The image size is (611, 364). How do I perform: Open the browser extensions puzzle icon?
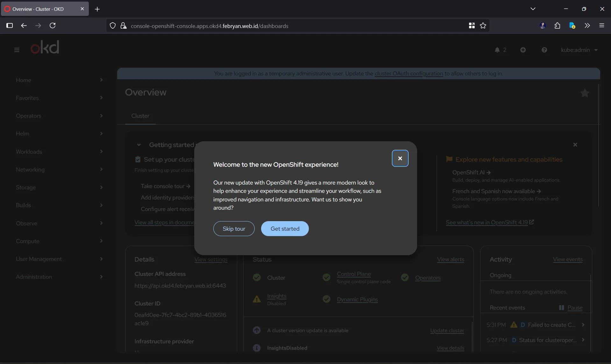(557, 26)
